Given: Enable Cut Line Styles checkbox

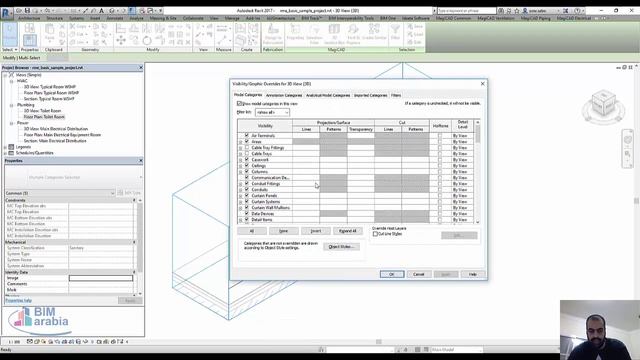Looking at the screenshot, I should point(375,234).
